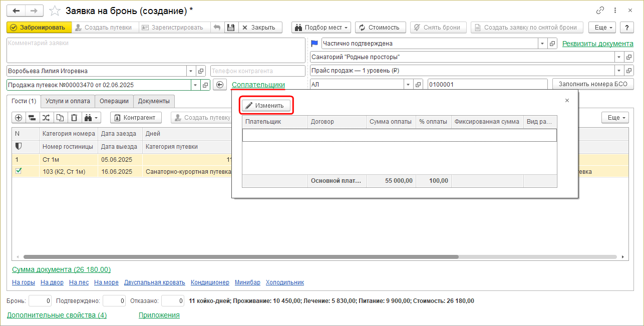This screenshot has height=326, width=644.
Task: Switch to the Услуги и оплата tab
Action: tap(68, 101)
